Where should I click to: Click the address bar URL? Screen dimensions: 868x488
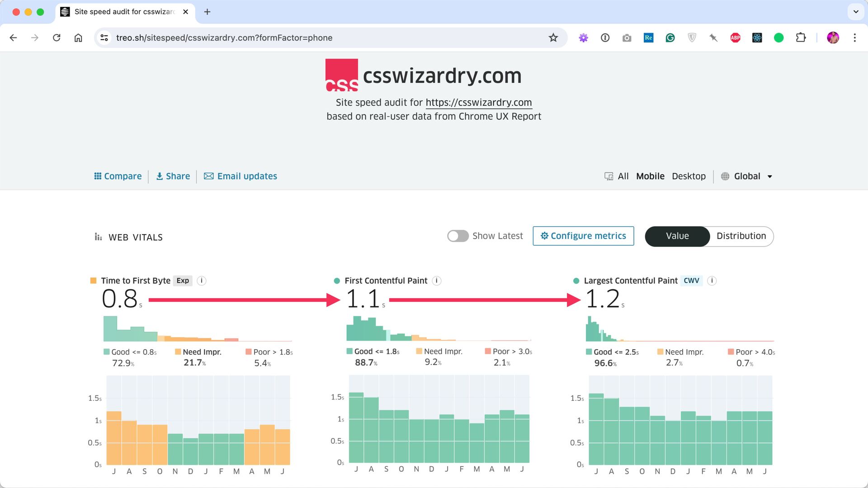(x=224, y=38)
